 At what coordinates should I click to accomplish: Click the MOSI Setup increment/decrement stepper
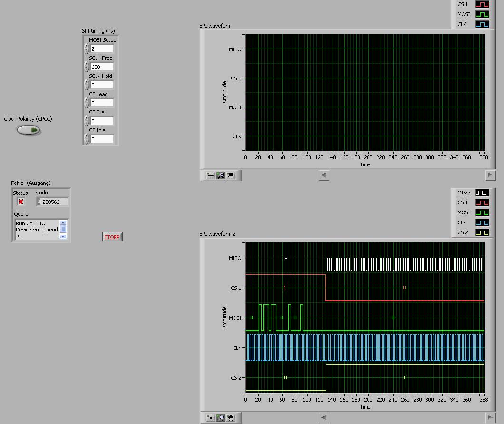[87, 48]
